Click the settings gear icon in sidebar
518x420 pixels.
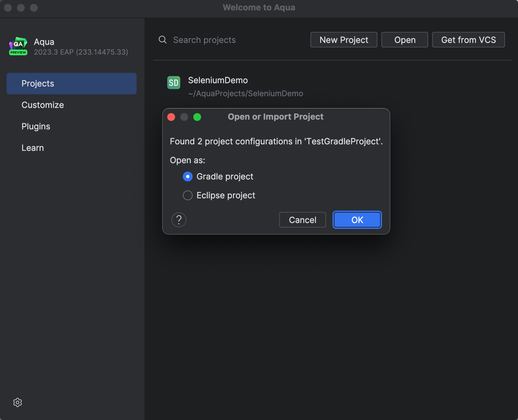click(18, 402)
